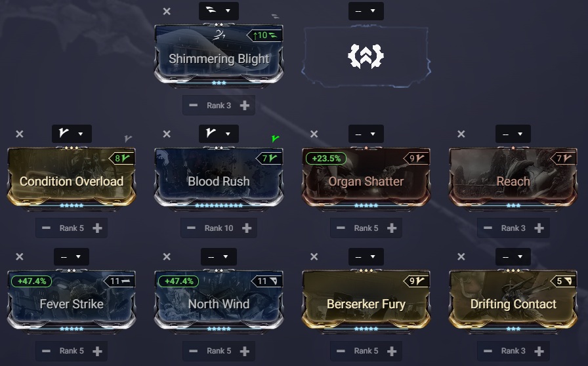
Task: Open polarity dropdown above empty exilus slot
Action: pos(366,11)
